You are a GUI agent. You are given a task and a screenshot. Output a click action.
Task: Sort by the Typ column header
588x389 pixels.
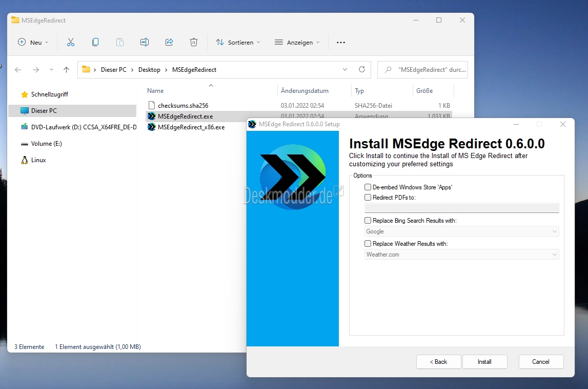click(x=359, y=91)
